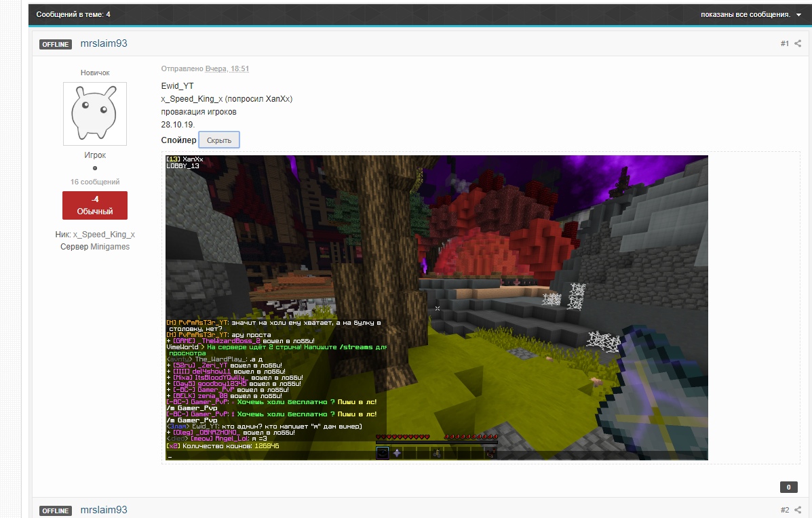The width and height of the screenshot is (812, 518).
Task: Click the share icon on post #2
Action: [798, 511]
